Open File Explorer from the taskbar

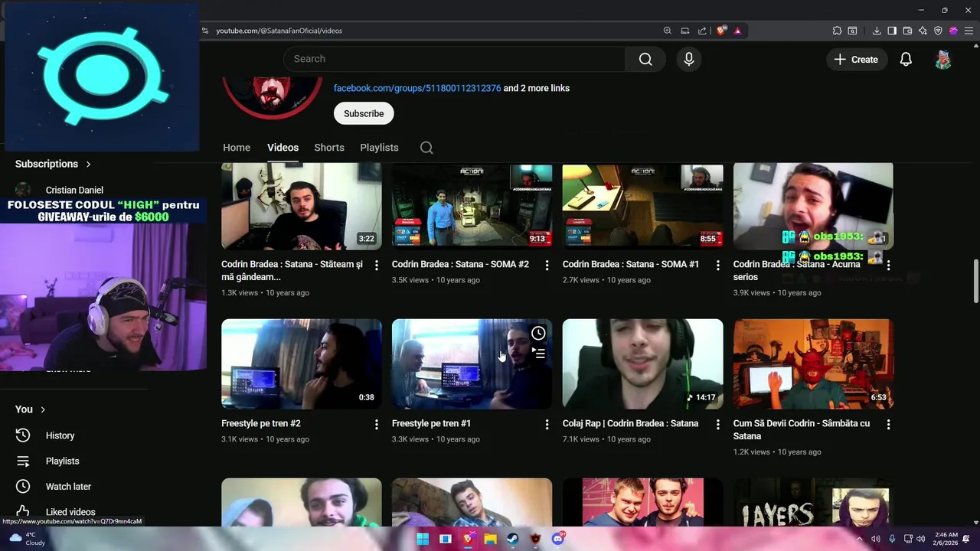pos(490,539)
